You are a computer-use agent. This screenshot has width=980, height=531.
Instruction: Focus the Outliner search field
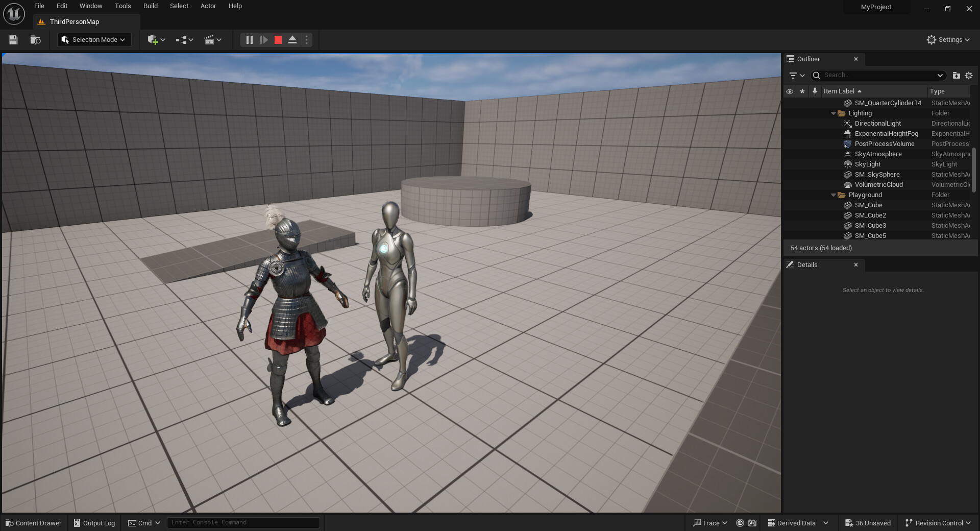click(879, 76)
